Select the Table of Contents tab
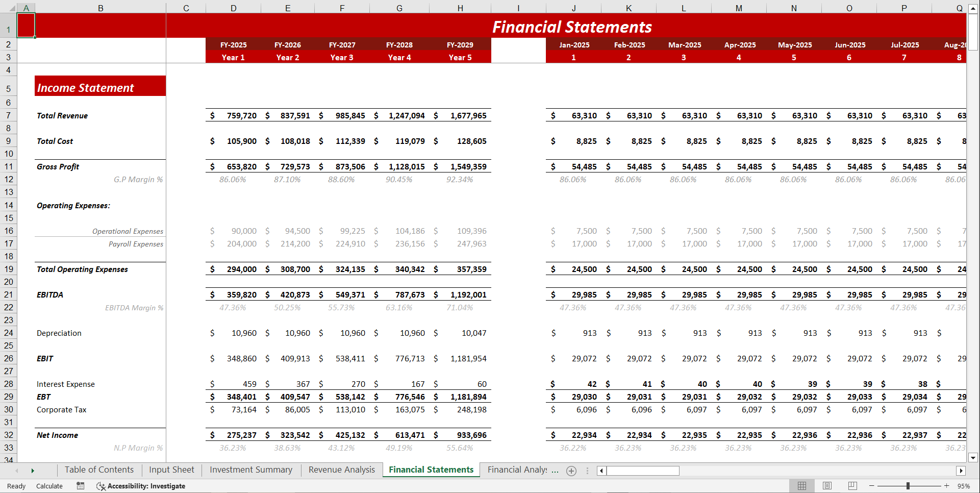Image resolution: width=980 pixels, height=493 pixels. (98, 470)
